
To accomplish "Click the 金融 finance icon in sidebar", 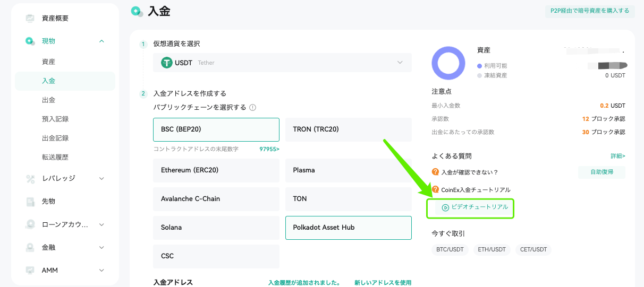I will pos(30,247).
